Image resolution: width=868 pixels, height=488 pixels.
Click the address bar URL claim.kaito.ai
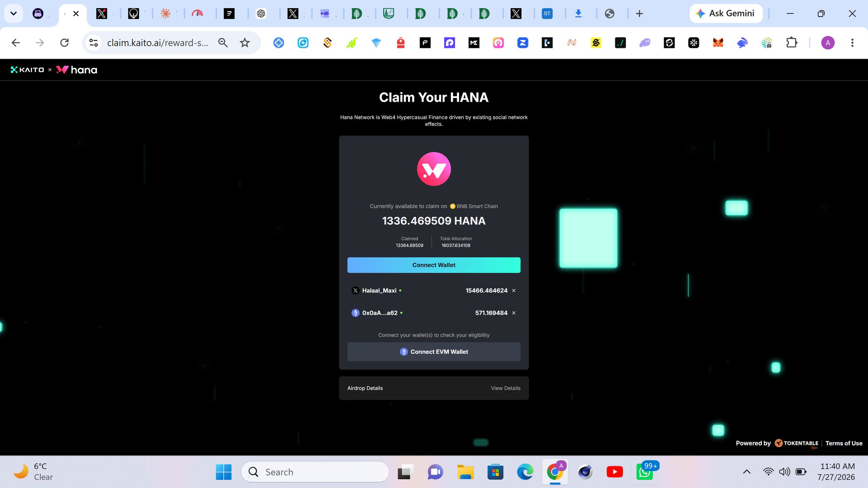point(158,43)
